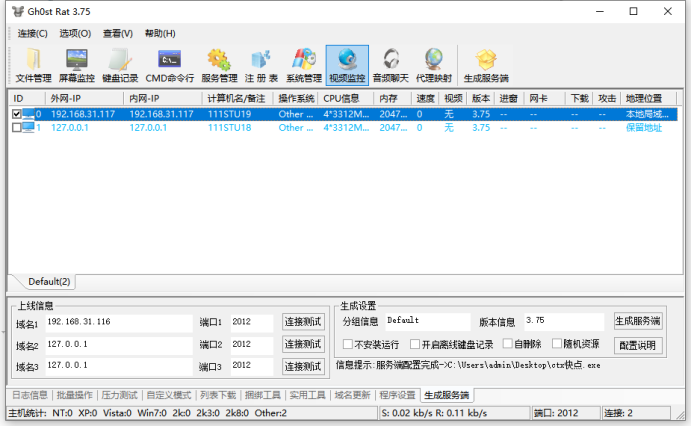692x427 pixels.
Task: Focus the 版本信息 3.75 field
Action: click(x=564, y=321)
